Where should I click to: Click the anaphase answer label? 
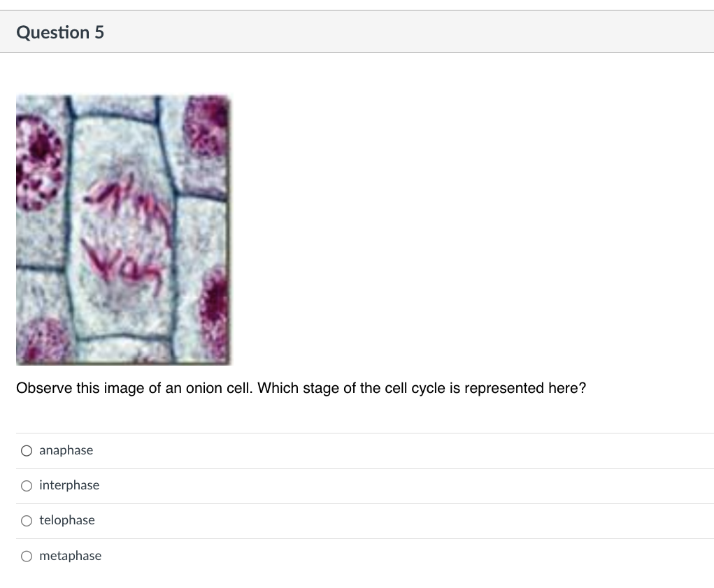click(x=66, y=450)
